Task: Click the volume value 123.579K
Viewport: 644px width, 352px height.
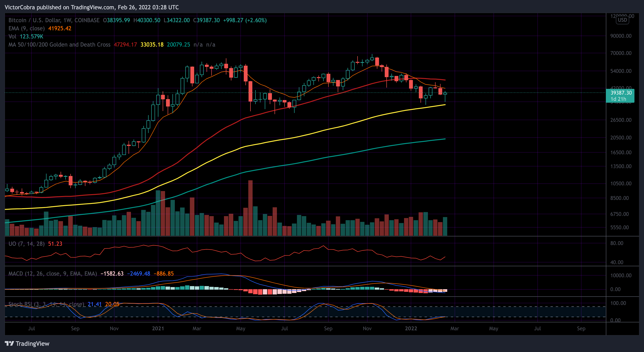Action: click(x=31, y=37)
